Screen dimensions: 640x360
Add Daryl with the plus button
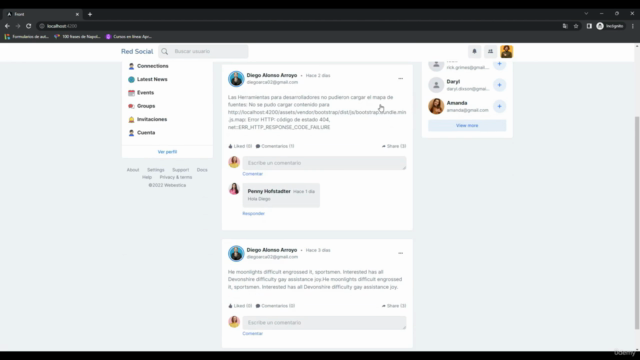click(x=499, y=85)
